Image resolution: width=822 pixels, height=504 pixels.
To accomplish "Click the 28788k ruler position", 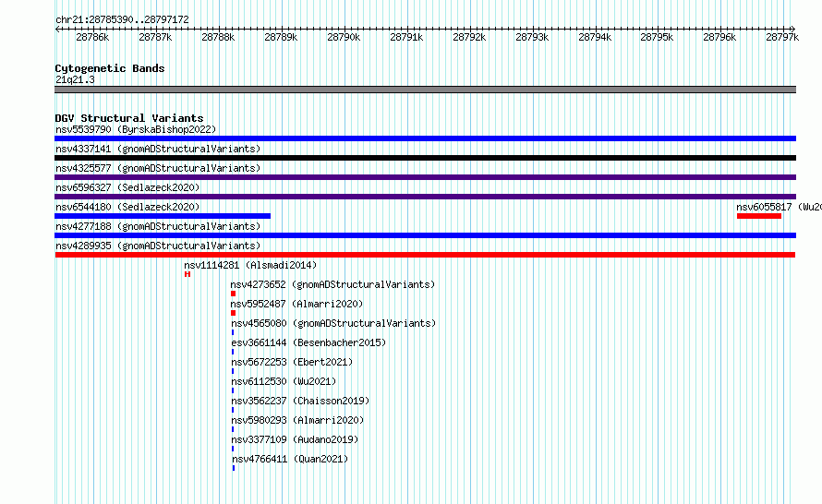I will tap(218, 37).
